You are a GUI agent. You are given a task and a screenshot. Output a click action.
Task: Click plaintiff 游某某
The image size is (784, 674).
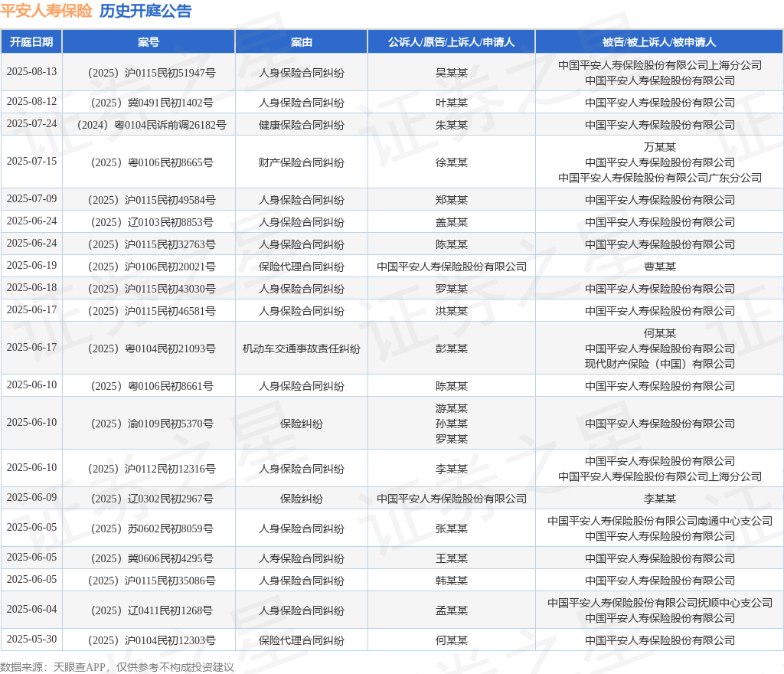point(452,408)
